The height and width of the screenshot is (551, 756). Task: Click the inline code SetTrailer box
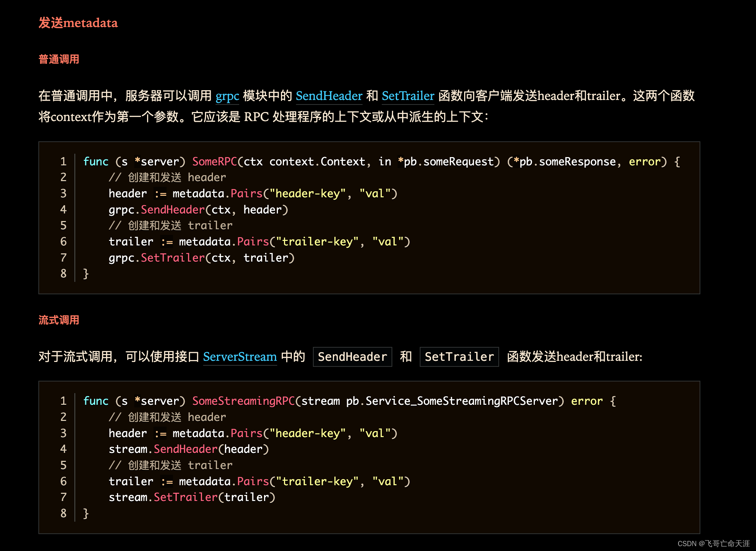click(459, 357)
